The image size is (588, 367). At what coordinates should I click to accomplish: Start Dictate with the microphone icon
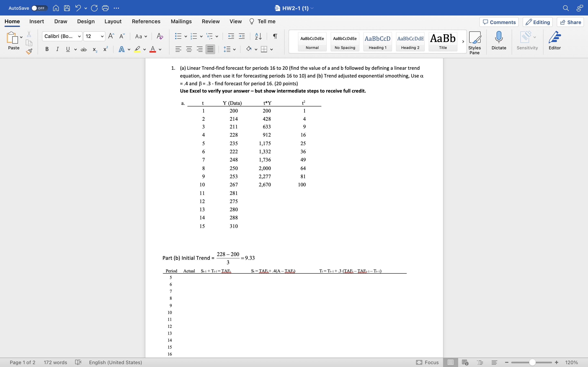pyautogui.click(x=499, y=40)
